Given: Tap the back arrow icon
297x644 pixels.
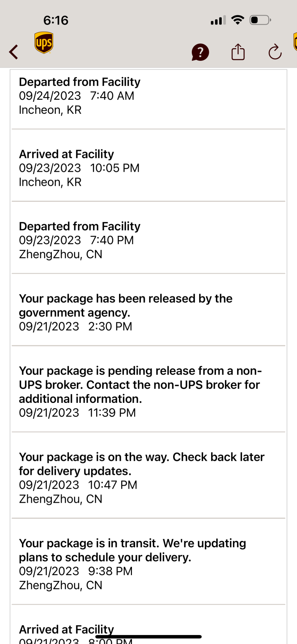Looking at the screenshot, I should click(x=14, y=52).
